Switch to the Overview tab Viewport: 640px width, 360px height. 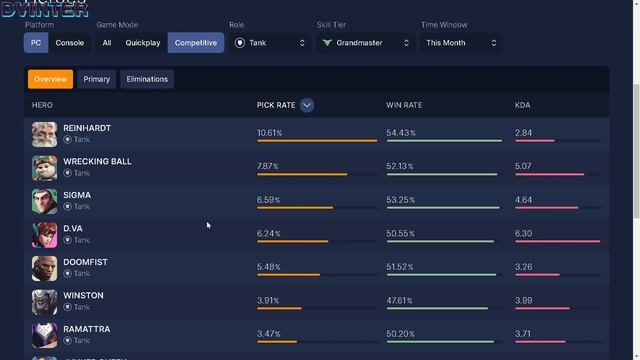[x=51, y=79]
